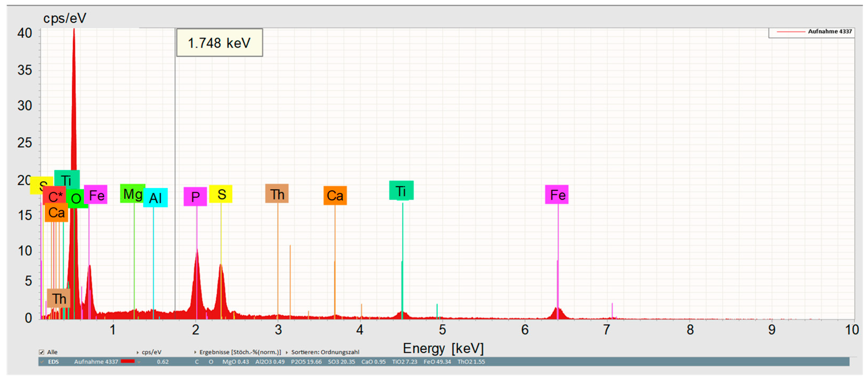The height and width of the screenshot is (382, 868).
Task: Select the yellow S label near 2.3 keV
Action: [221, 194]
